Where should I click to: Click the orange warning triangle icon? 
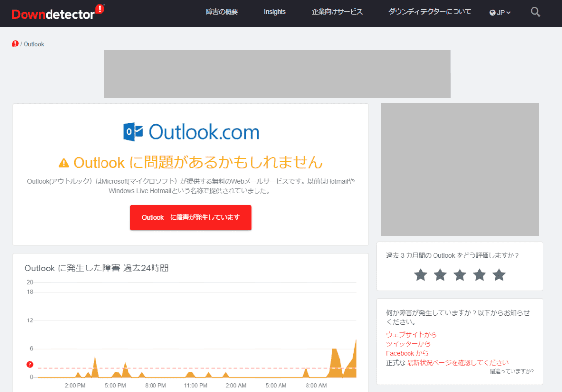pyautogui.click(x=64, y=163)
